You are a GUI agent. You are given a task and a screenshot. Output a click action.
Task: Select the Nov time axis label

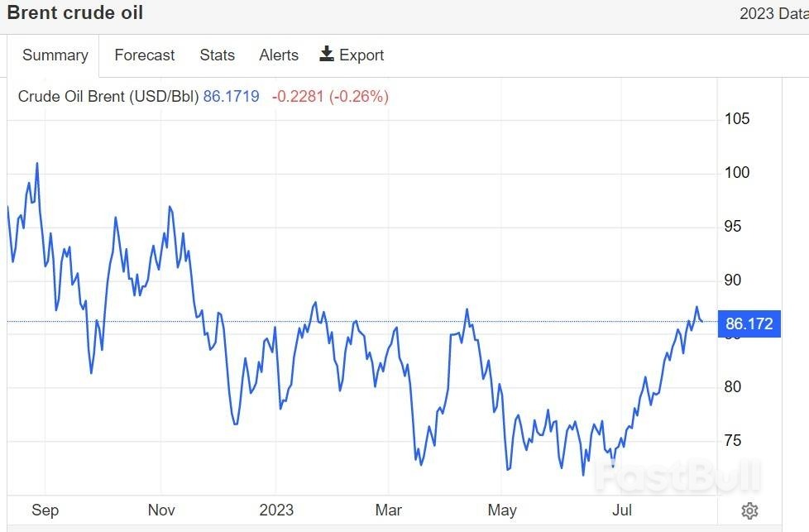tap(161, 510)
